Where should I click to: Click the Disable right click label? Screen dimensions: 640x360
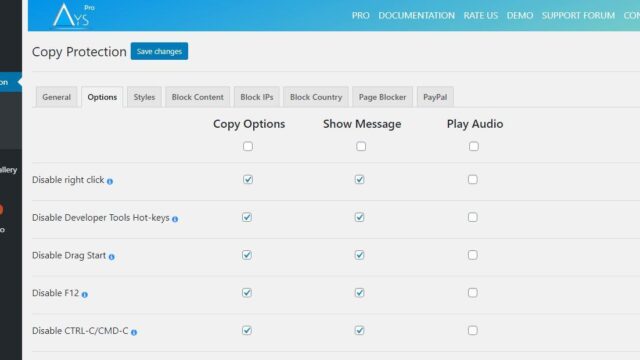click(x=68, y=180)
